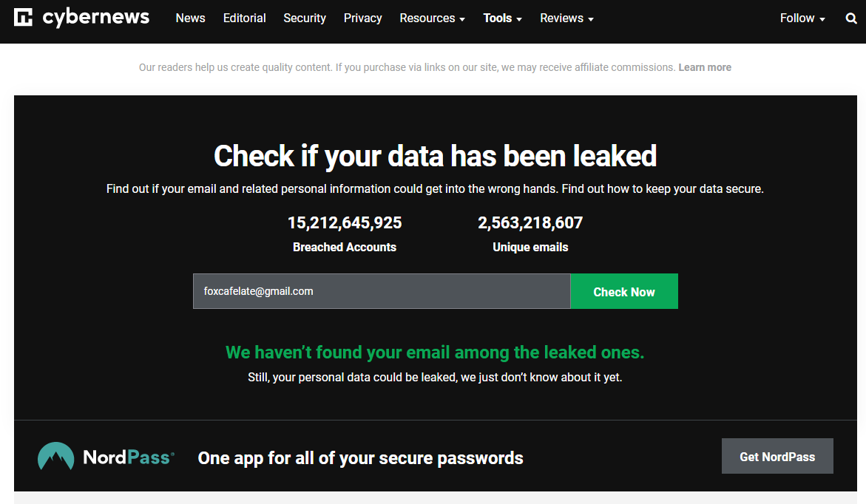Click the Get NordPass button
The width and height of the screenshot is (866, 504).
tap(777, 456)
